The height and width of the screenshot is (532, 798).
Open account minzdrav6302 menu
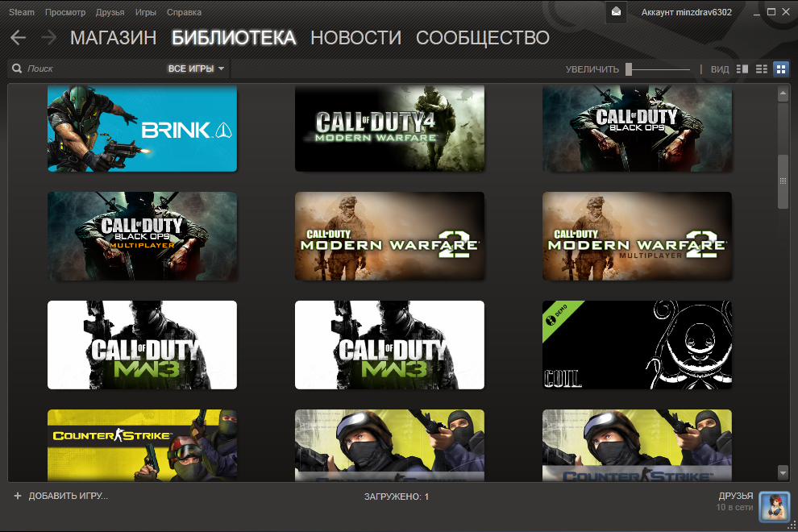pyautogui.click(x=687, y=12)
